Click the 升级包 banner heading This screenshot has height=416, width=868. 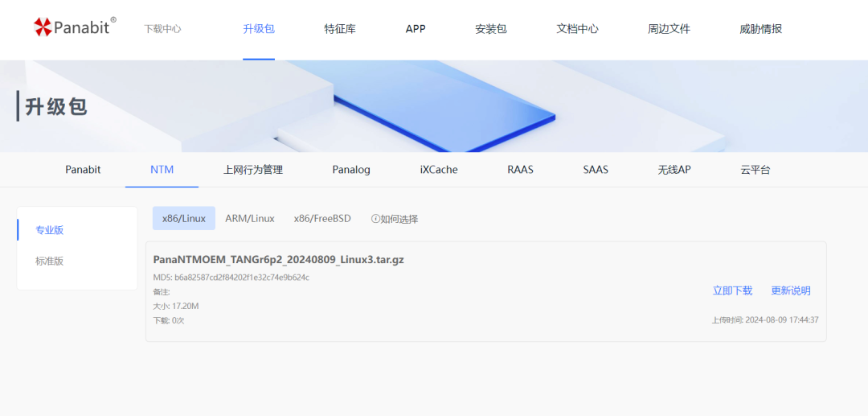click(x=56, y=105)
